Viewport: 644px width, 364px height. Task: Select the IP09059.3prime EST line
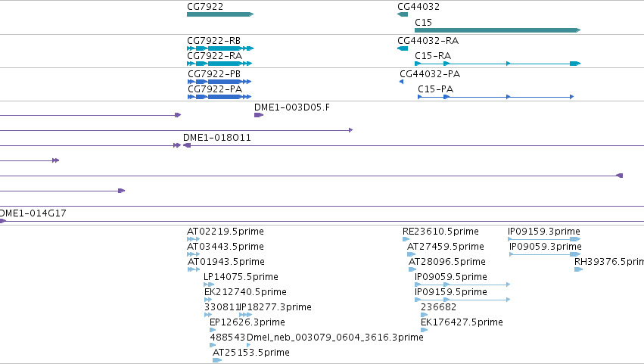coord(545,254)
